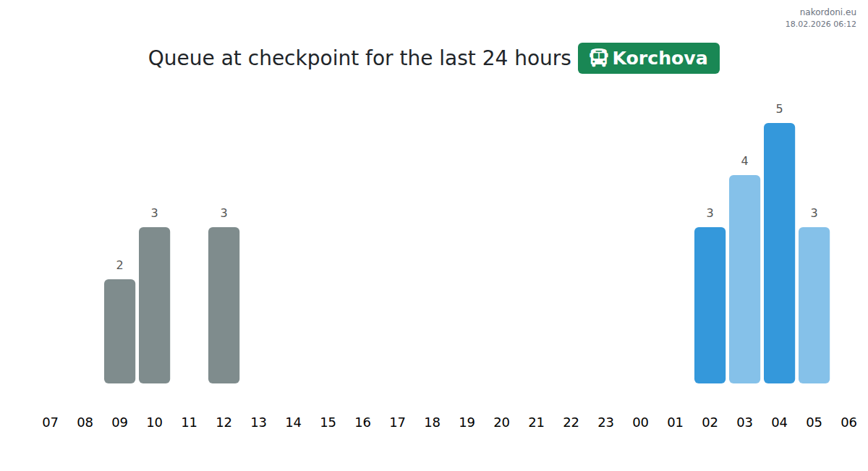Select the 18 hour axis label
The width and height of the screenshot is (868, 471).
432,423
